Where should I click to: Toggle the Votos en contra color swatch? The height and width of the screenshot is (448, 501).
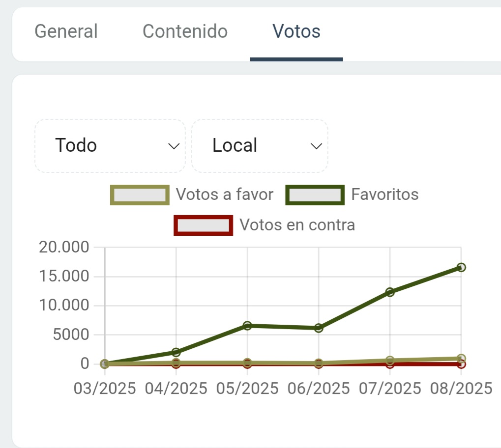coord(203,225)
